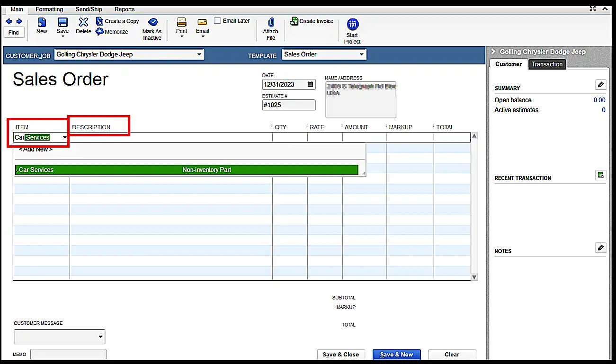
Task: Expand the window with top-right icon
Action: tap(593, 8)
